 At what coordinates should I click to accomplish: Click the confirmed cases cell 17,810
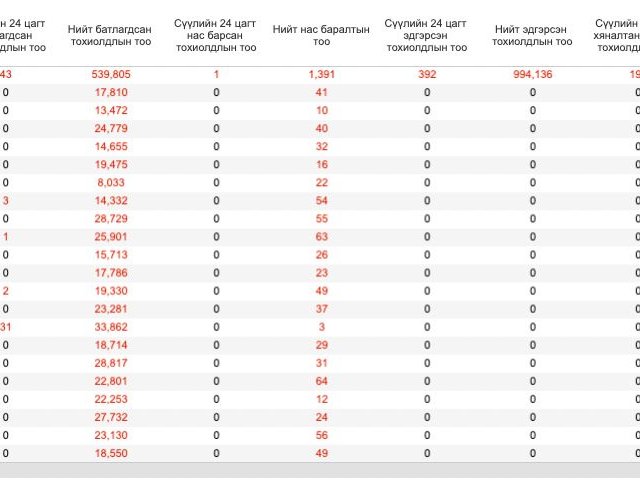111,92
